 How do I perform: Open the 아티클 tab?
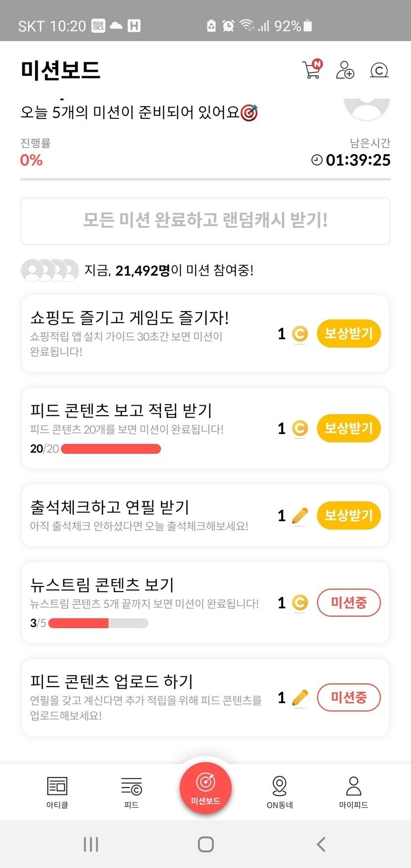point(57,792)
